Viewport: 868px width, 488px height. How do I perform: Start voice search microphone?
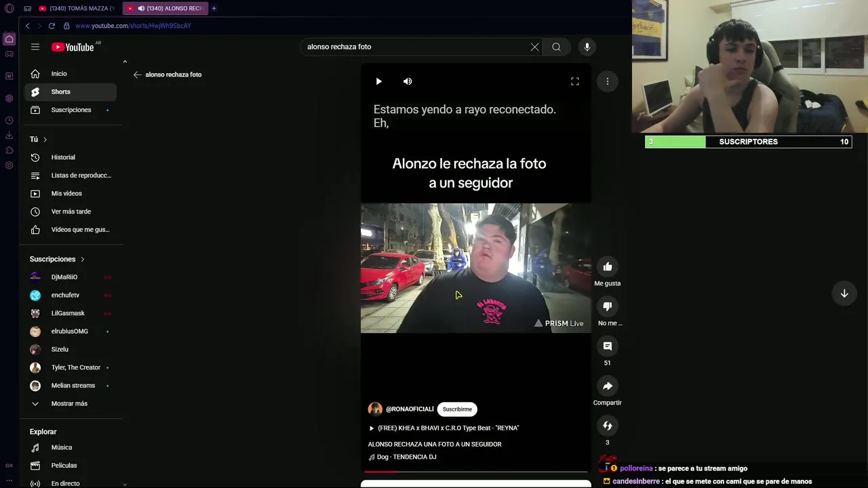587,47
